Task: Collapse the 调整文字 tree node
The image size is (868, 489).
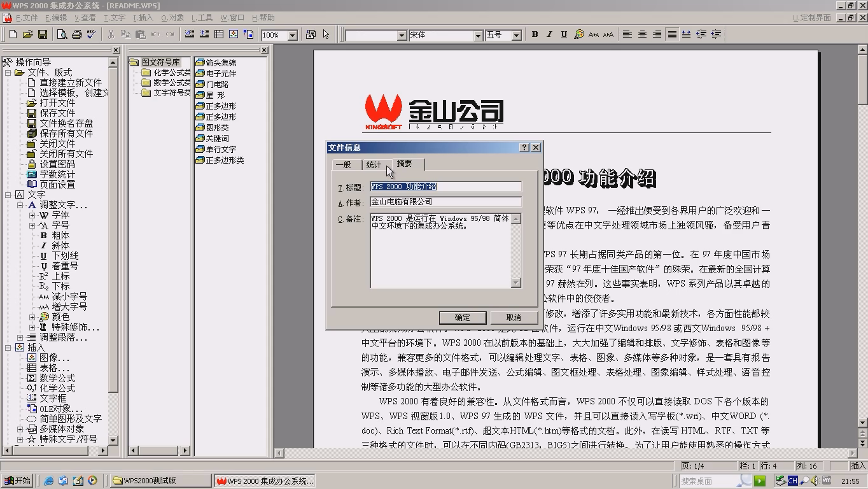Action: pos(20,205)
